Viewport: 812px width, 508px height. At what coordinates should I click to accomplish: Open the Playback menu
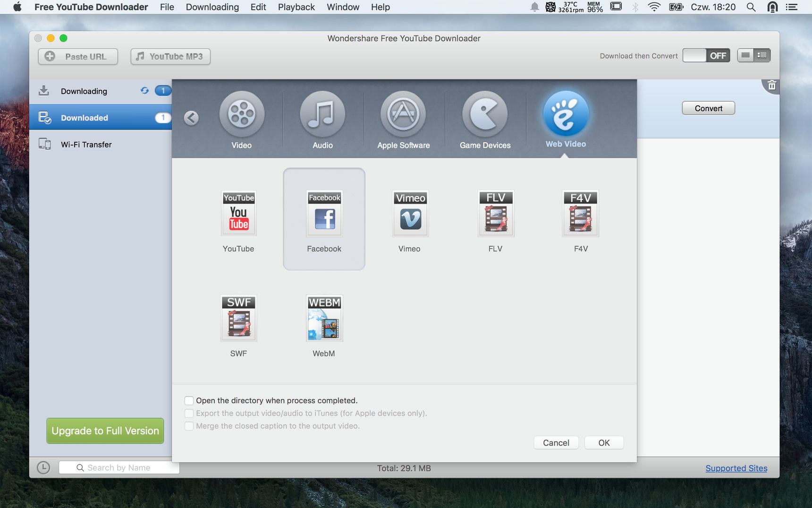[296, 7]
